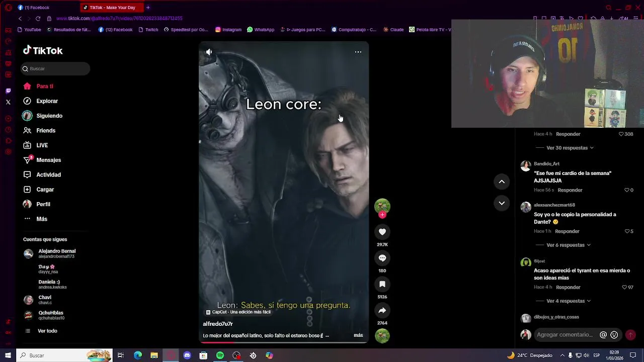
Task: Open Mensajes inbox
Action: (x=42, y=160)
